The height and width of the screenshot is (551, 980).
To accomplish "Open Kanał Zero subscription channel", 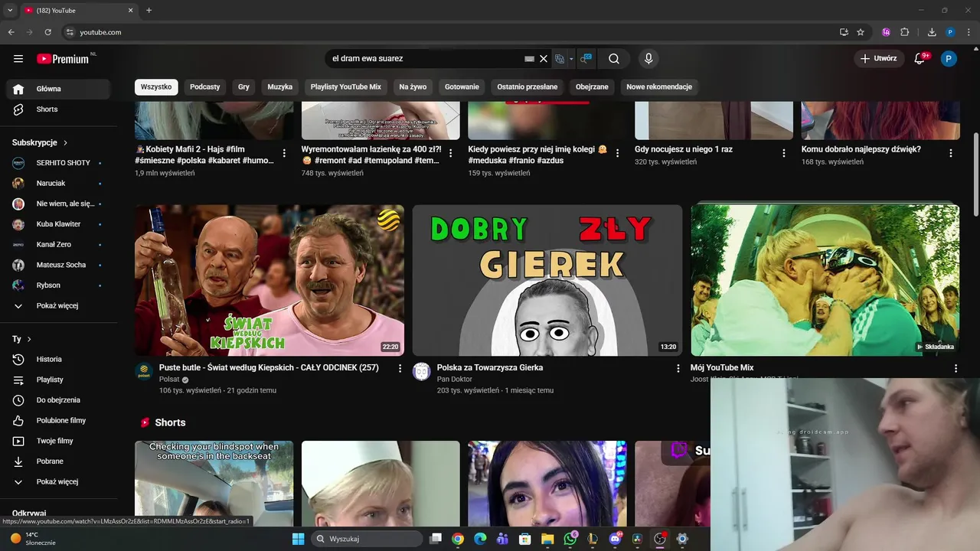I will click(58, 244).
